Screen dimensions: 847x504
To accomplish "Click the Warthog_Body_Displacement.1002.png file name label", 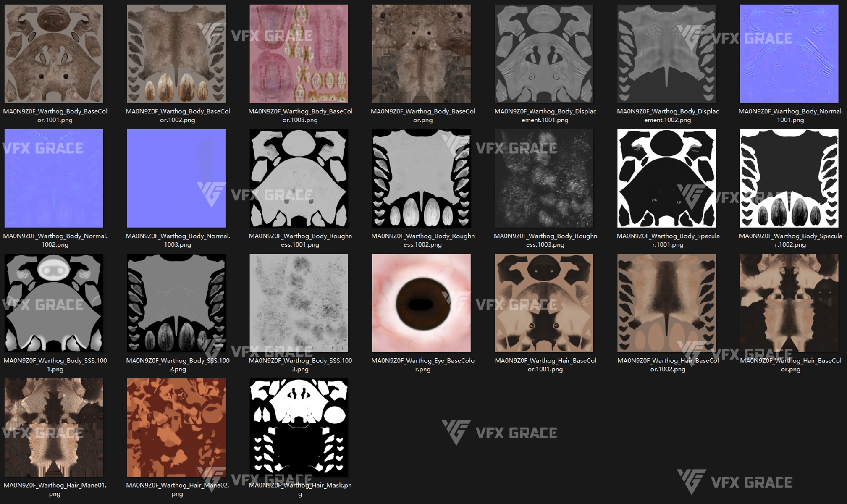I will [668, 115].
